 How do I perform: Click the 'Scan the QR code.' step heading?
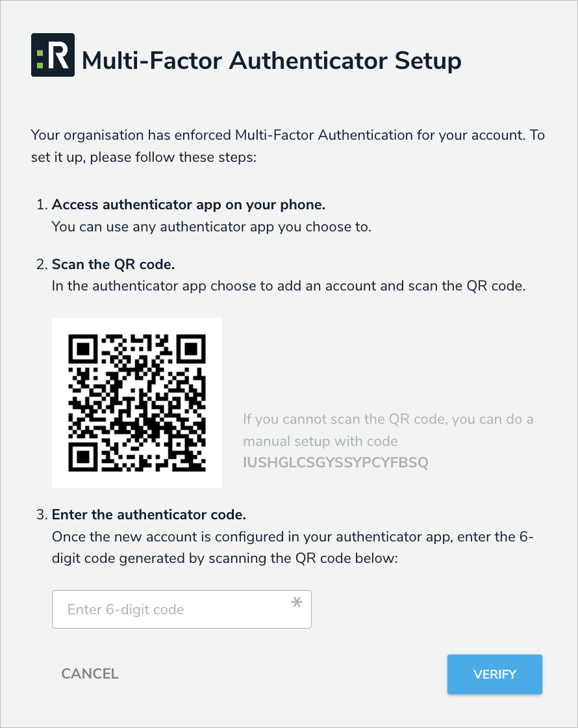[x=114, y=265]
